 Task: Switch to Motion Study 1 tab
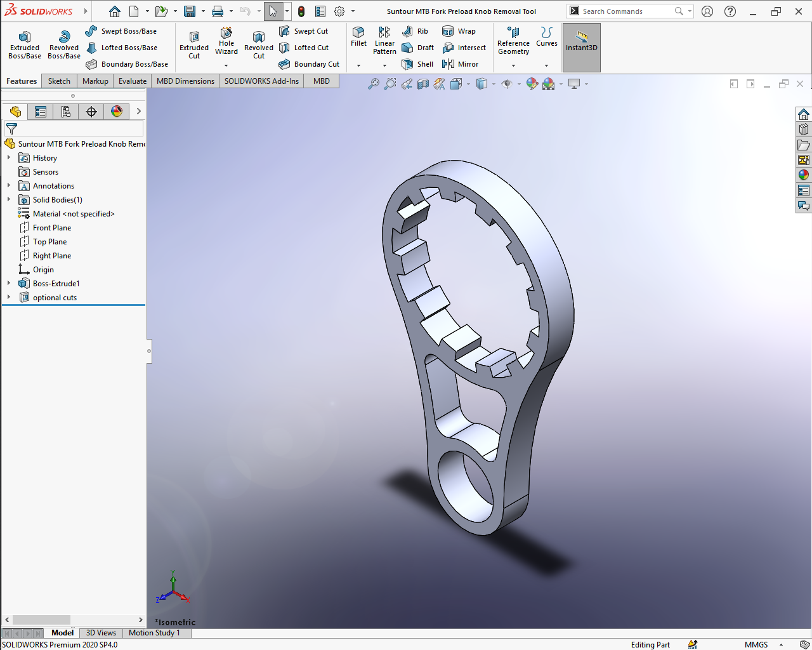coord(154,633)
